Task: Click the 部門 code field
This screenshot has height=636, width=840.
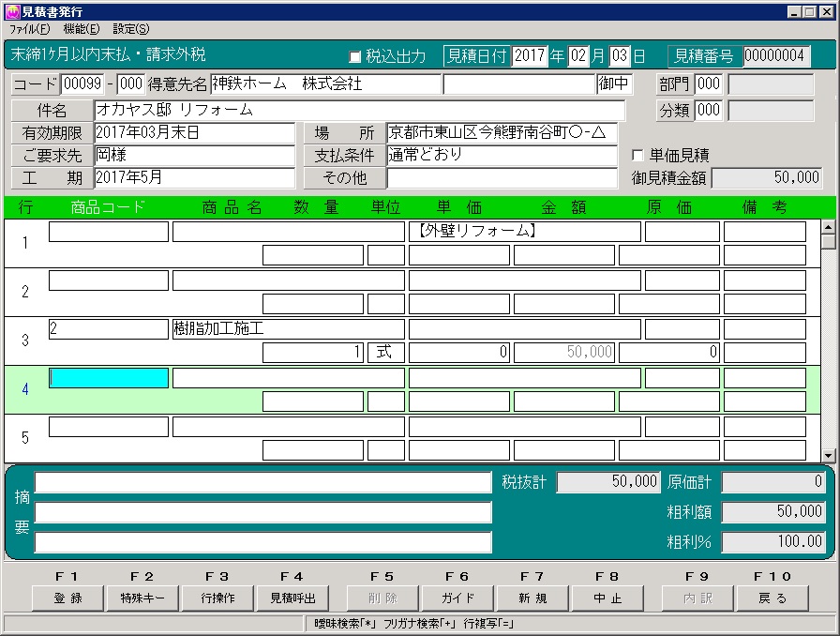Action: point(709,83)
